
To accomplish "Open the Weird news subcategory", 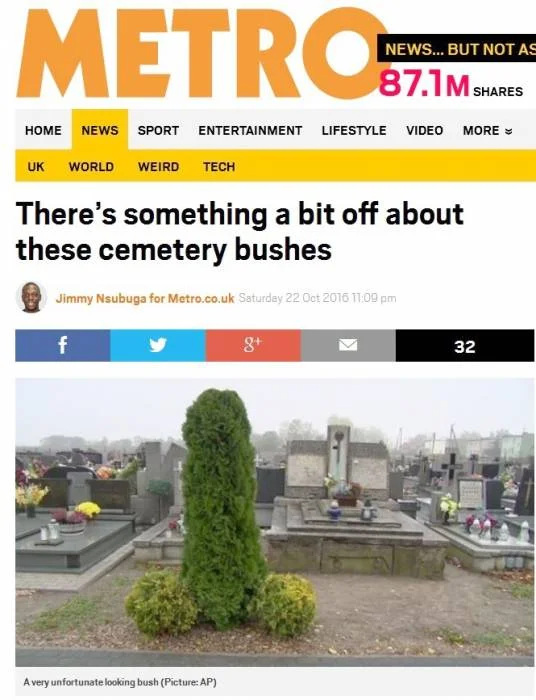I will pos(158,167).
